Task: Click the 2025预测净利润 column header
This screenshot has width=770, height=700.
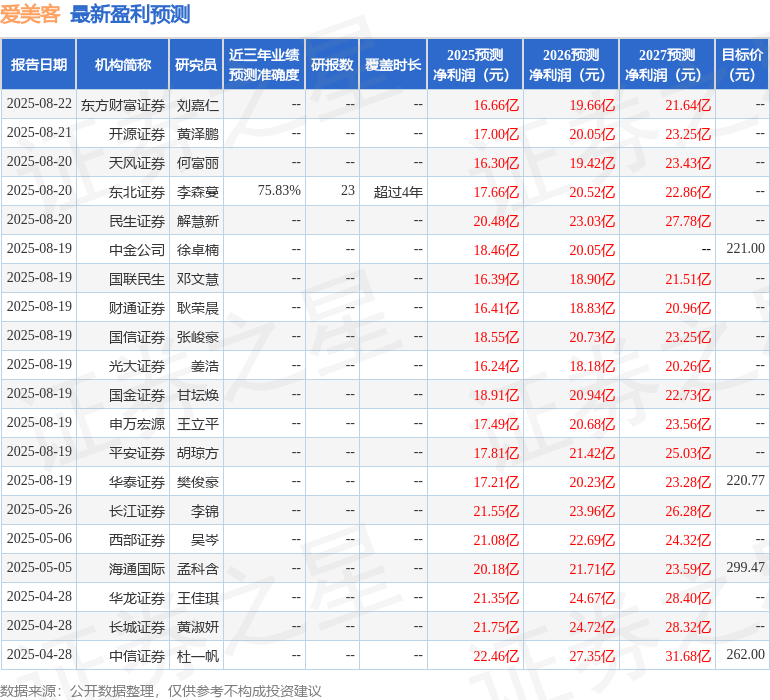Action: tap(474, 65)
